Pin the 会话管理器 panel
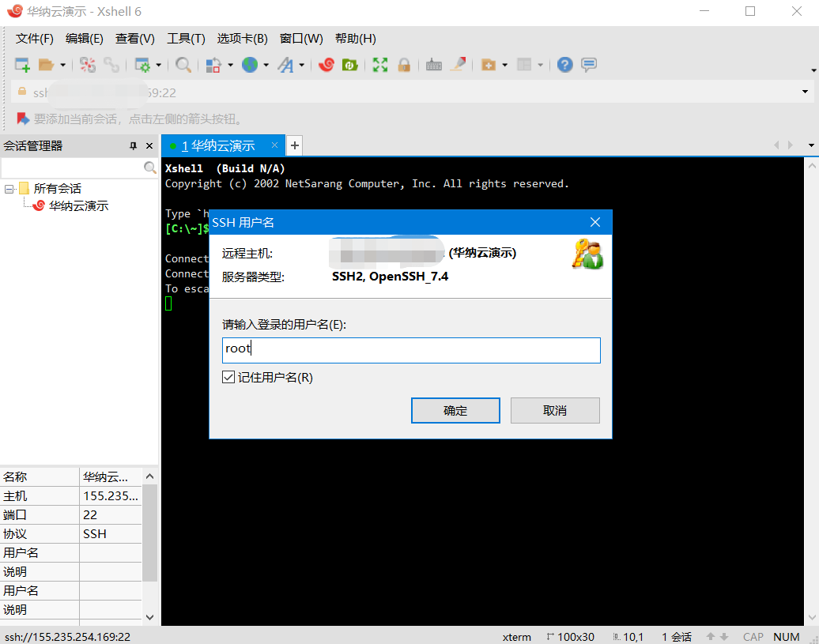 pyautogui.click(x=133, y=146)
